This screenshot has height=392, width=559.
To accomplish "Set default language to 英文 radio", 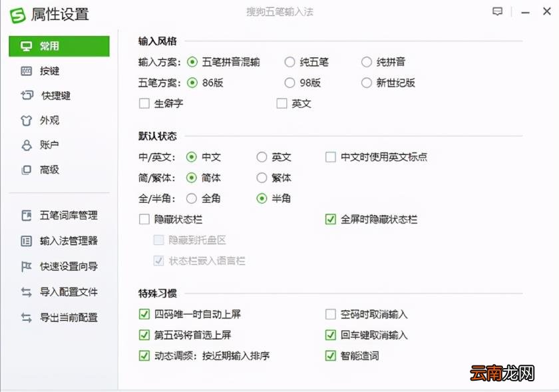I will [x=262, y=157].
